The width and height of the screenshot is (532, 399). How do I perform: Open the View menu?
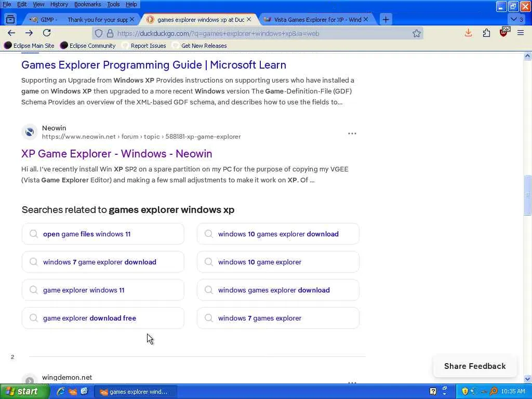point(38,4)
